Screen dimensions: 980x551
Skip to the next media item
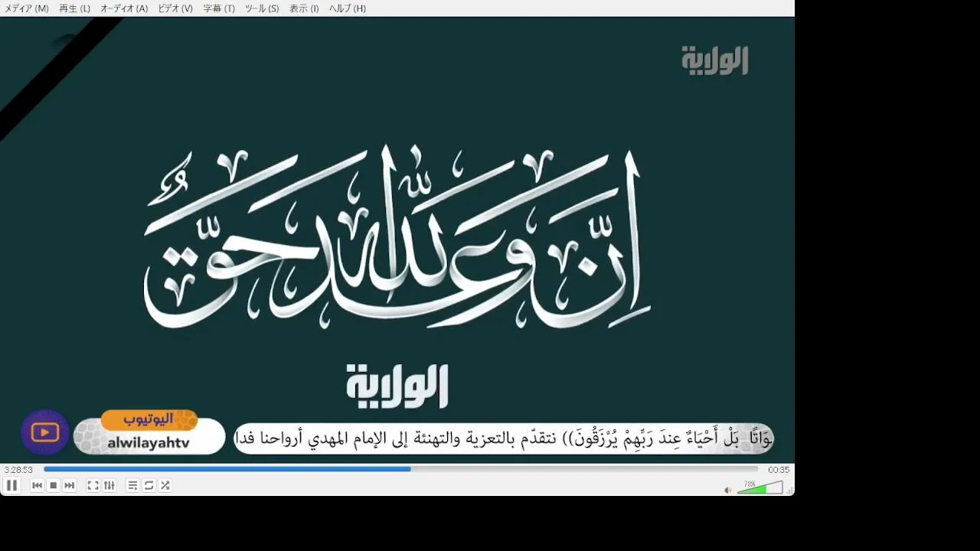click(70, 485)
